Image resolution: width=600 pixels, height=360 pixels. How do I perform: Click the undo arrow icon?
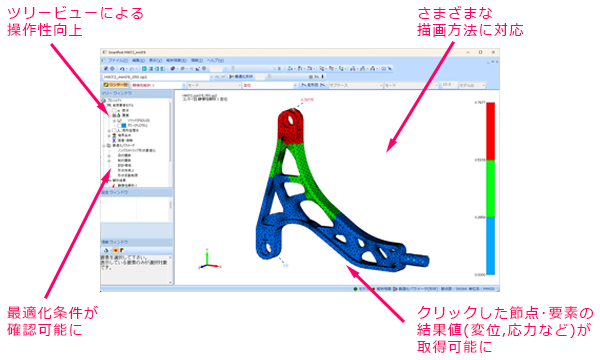[x=122, y=69]
